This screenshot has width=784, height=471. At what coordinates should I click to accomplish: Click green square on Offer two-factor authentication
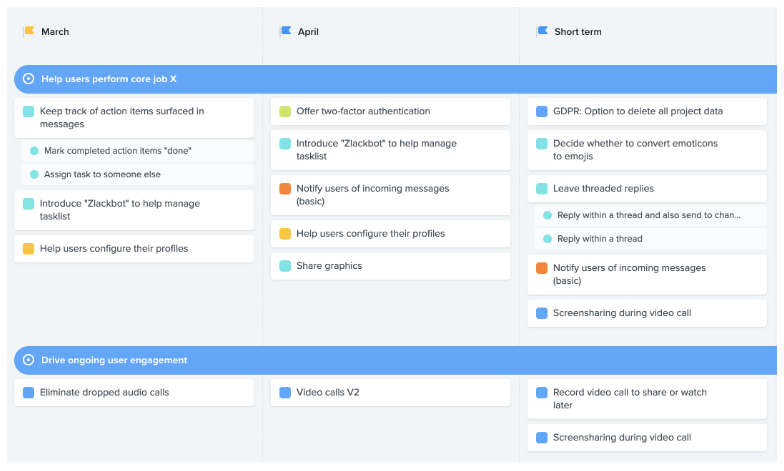pyautogui.click(x=285, y=111)
